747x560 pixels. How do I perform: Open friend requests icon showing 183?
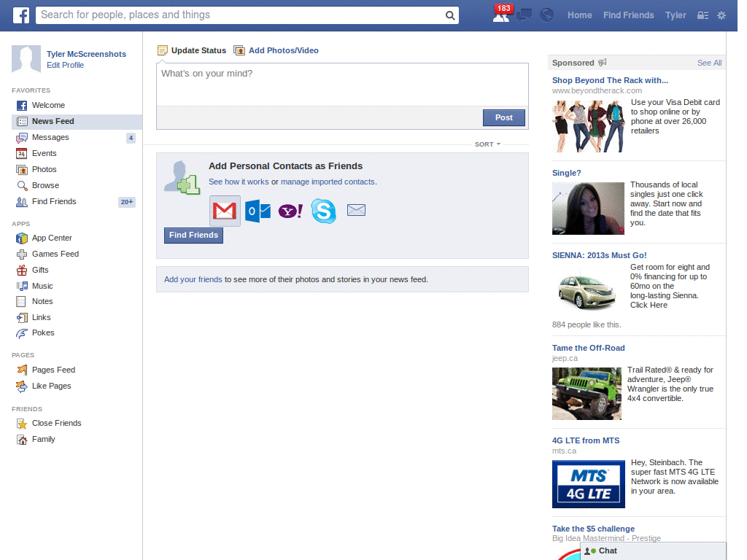coord(502,15)
